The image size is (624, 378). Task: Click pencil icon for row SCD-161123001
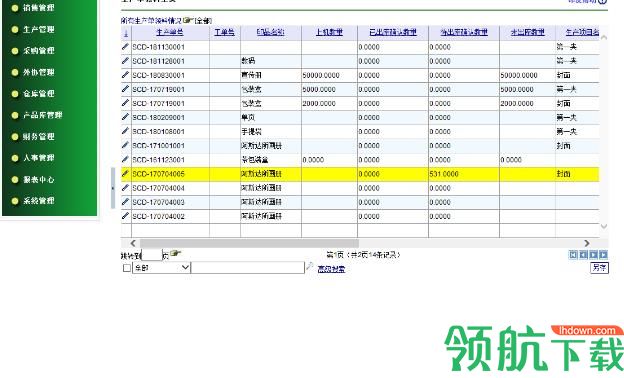[x=125, y=160]
